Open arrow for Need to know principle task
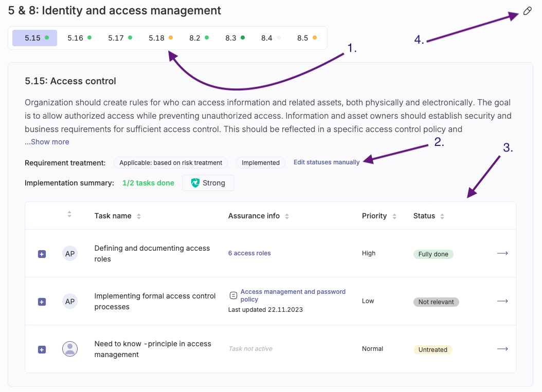This screenshot has height=392, width=542. pyautogui.click(x=502, y=349)
